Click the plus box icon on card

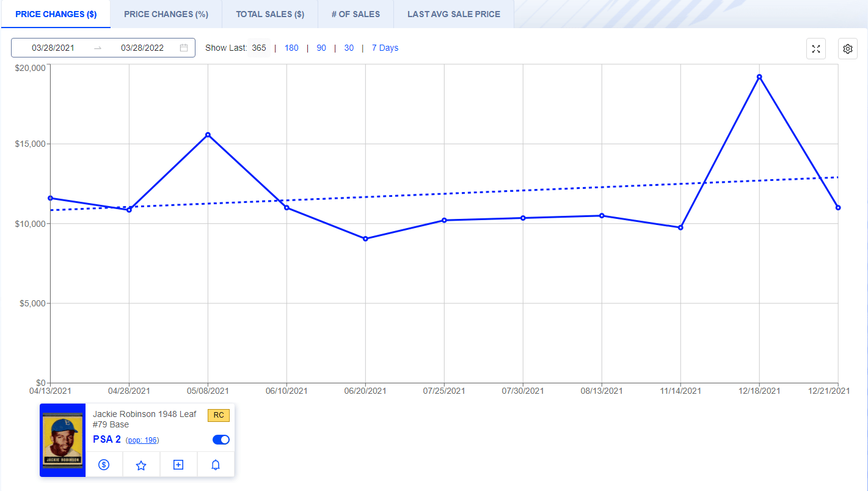pos(178,465)
